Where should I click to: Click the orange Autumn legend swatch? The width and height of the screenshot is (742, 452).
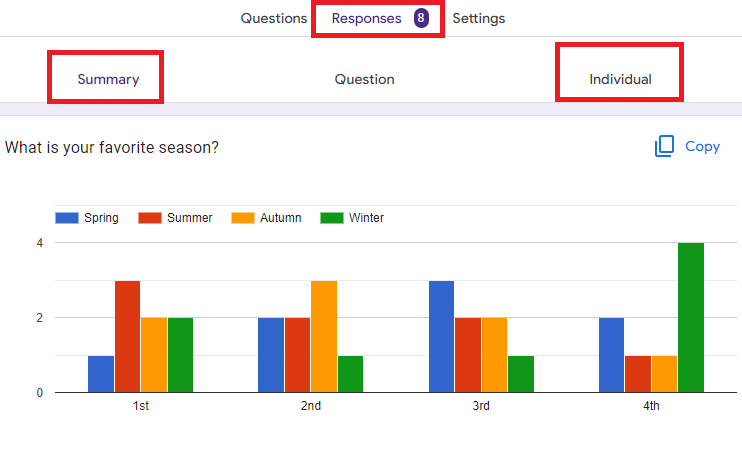click(x=243, y=218)
